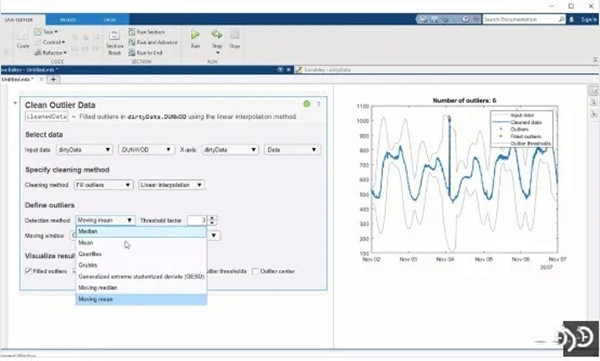The width and height of the screenshot is (600, 361).
Task: Switch to the Insert ribbon tab
Action: (68, 20)
